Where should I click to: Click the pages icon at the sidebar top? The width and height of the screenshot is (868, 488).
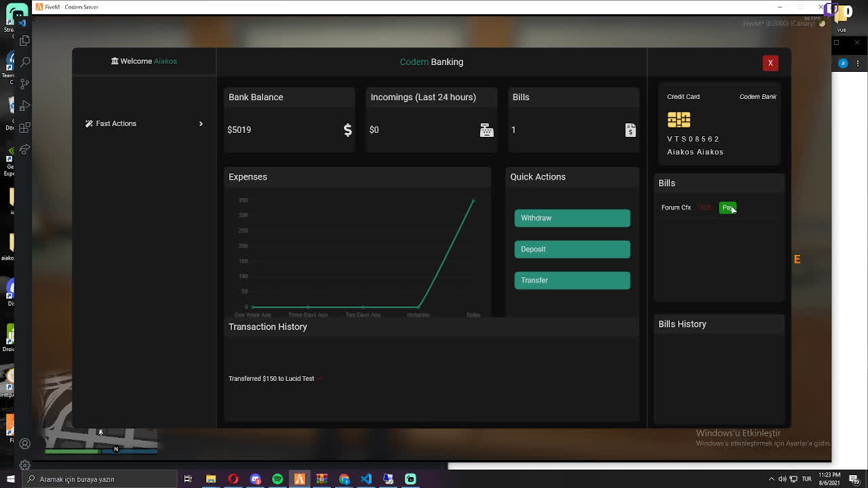[25, 41]
